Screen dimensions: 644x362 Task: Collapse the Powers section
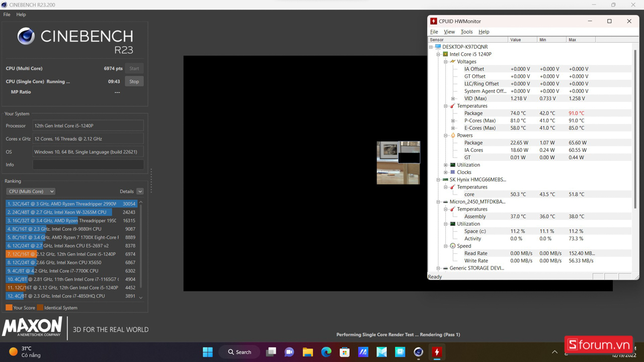point(446,135)
